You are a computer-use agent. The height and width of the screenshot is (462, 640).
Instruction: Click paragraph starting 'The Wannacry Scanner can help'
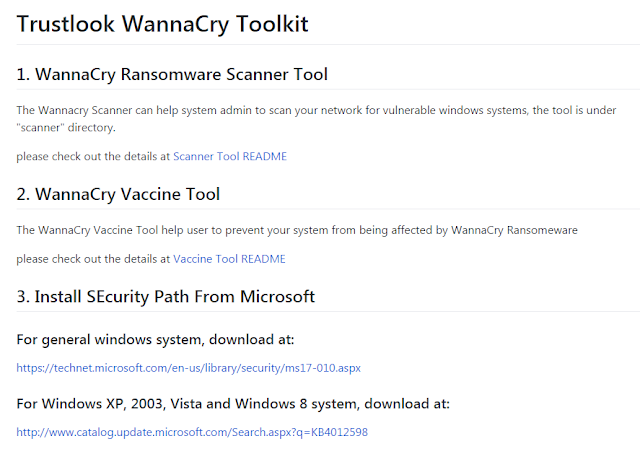click(316, 119)
